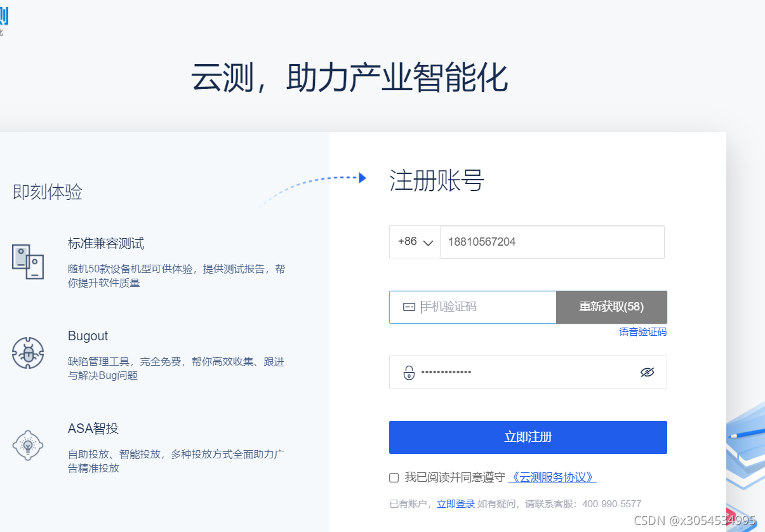Click the 即刻体验 heading
Image resolution: width=765 pixels, height=532 pixels.
(x=48, y=192)
